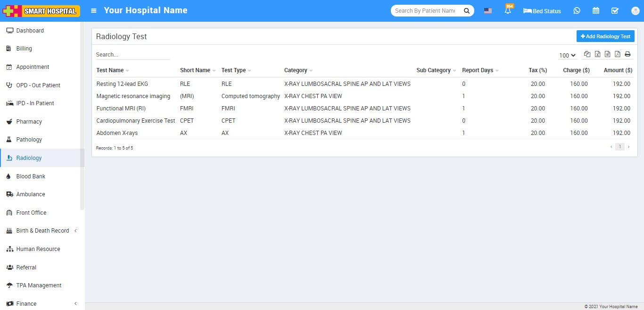The width and height of the screenshot is (644, 310).
Task: Go to Pathology in the sidebar
Action: click(x=29, y=140)
